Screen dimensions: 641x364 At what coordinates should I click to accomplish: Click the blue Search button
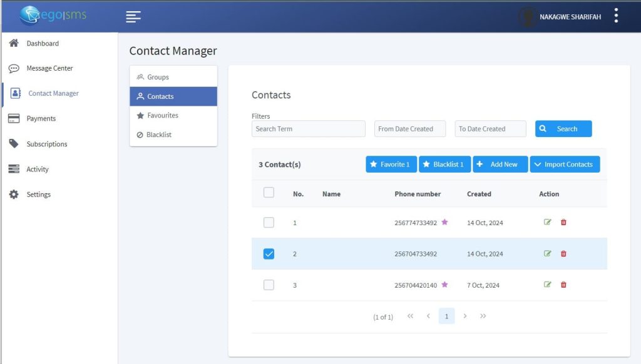tap(563, 129)
